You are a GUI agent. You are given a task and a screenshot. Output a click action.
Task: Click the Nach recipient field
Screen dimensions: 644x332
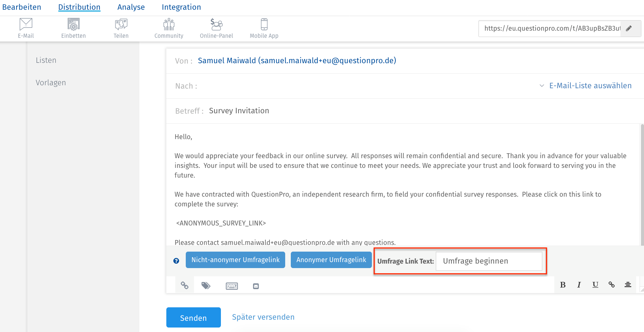405,86
